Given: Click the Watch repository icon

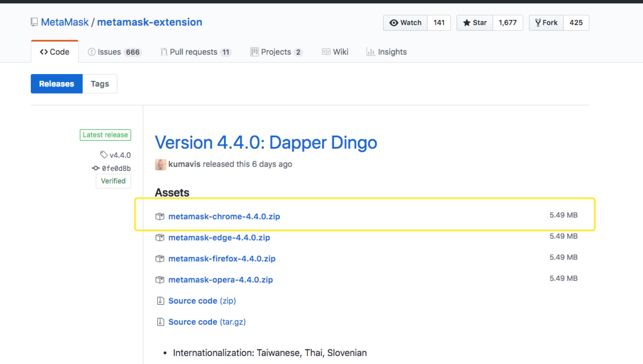Looking at the screenshot, I should pyautogui.click(x=394, y=23).
